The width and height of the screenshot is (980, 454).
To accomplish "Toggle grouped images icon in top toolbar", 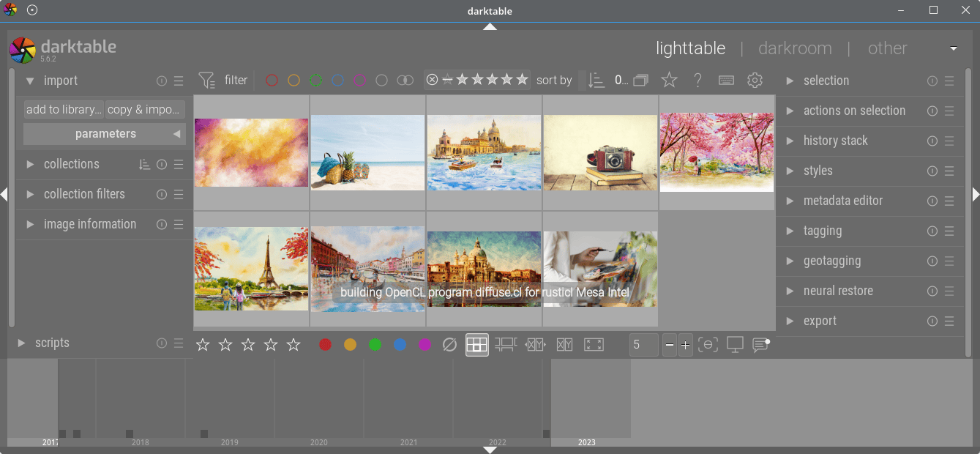I will [x=641, y=81].
